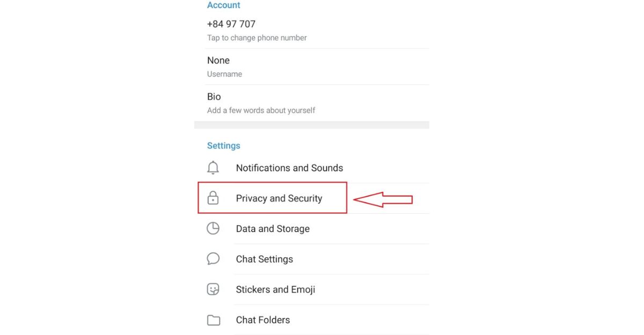Screen dimensions: 644x335
Task: Tap the phone number +84 97 707
Action: pyautogui.click(x=231, y=24)
